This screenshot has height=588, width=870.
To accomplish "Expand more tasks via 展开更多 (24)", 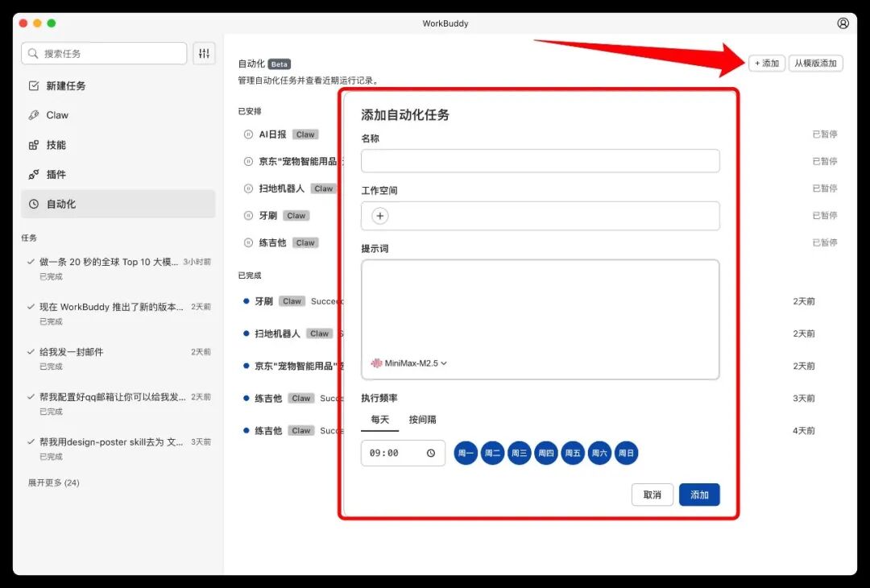I will pos(54,482).
